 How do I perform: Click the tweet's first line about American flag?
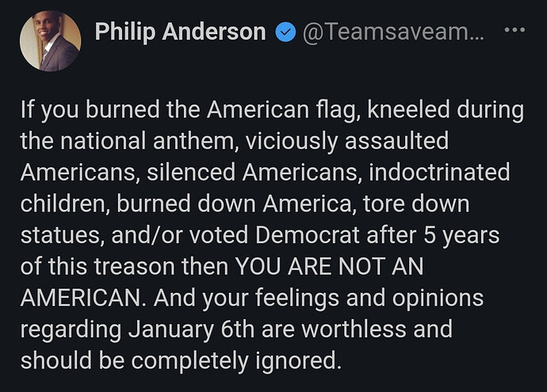pos(272,110)
